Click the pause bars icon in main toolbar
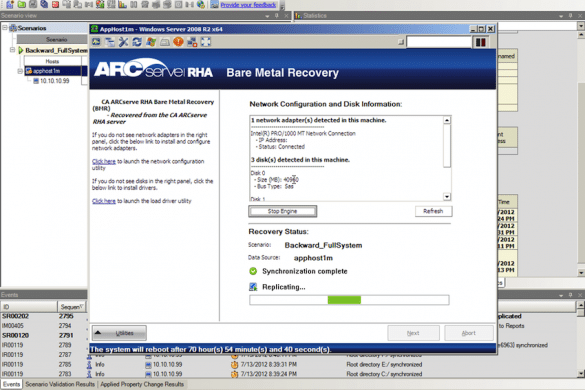The image size is (585, 390). (134, 4)
